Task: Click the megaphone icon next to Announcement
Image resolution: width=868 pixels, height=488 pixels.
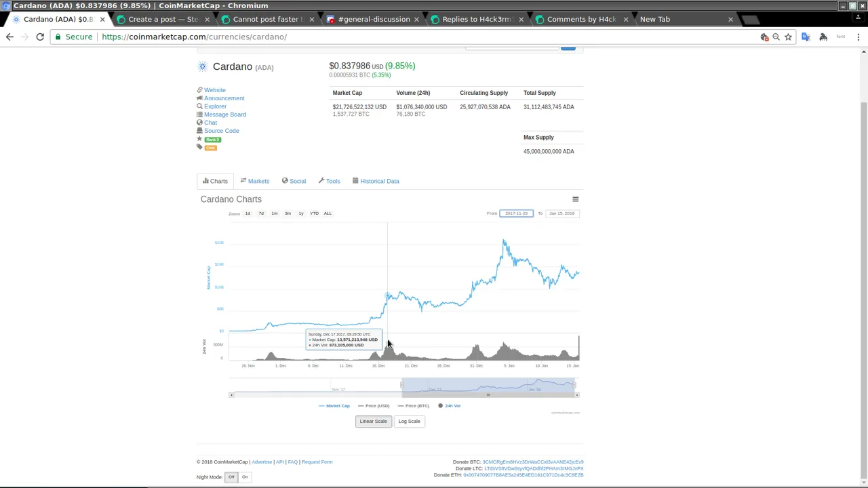Action: pyautogui.click(x=199, y=98)
